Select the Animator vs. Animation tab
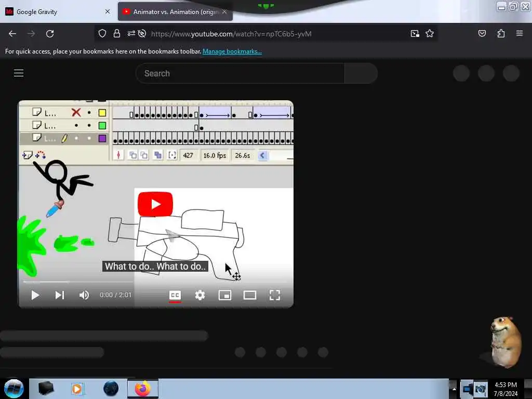 175,12
